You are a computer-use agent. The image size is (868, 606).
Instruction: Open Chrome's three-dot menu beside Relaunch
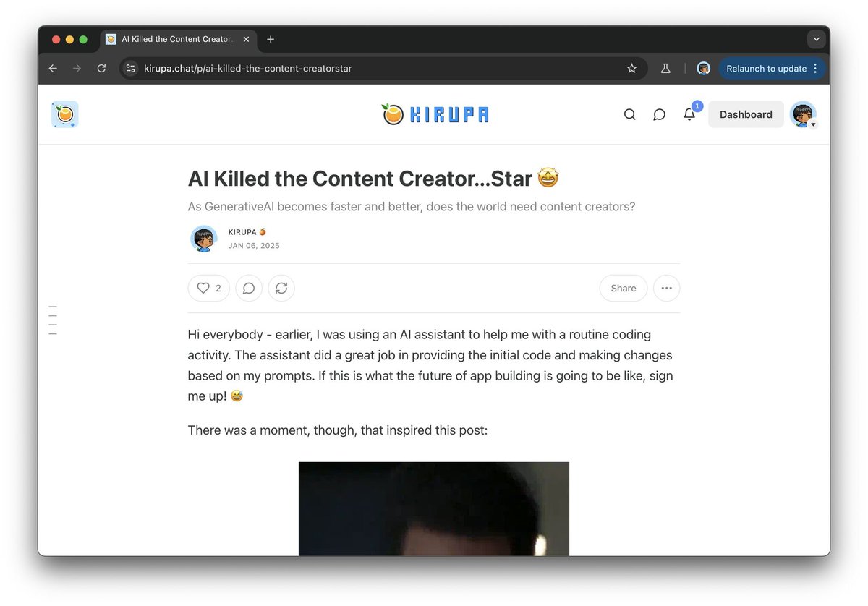(x=816, y=69)
